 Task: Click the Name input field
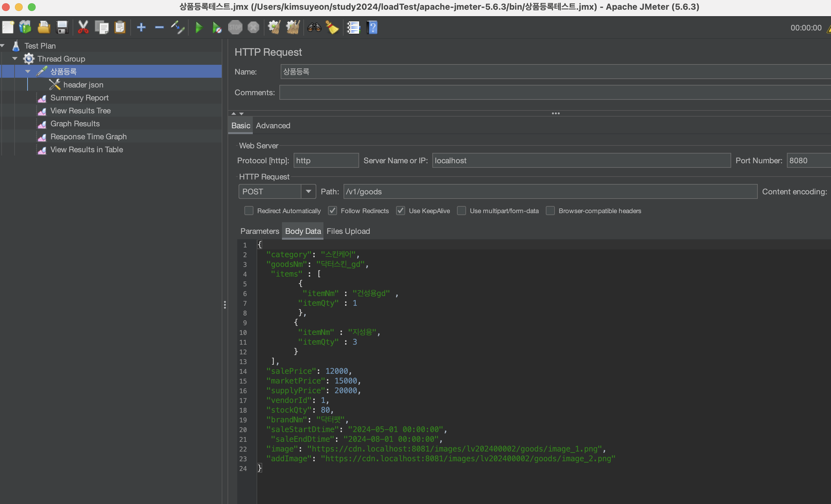(x=556, y=72)
